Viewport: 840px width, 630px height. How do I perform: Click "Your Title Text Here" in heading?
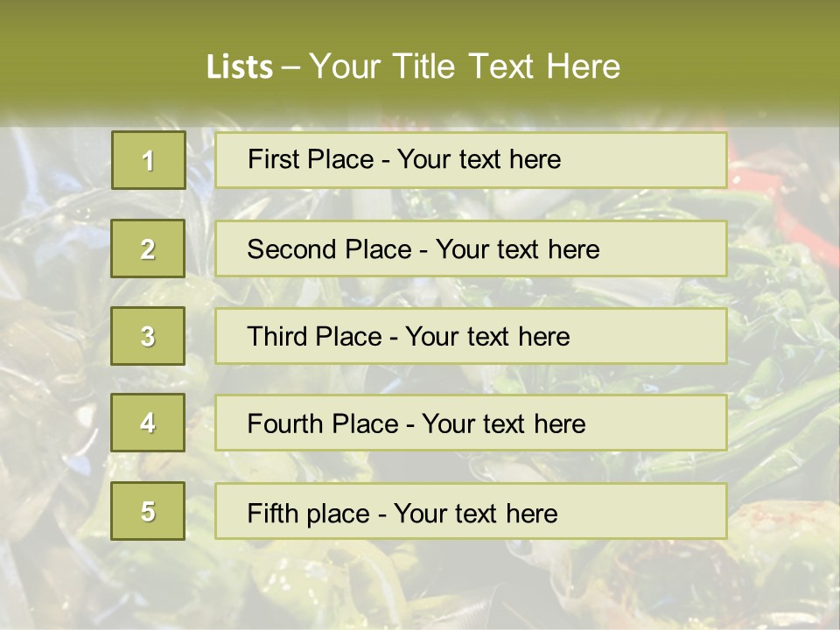tap(465, 67)
